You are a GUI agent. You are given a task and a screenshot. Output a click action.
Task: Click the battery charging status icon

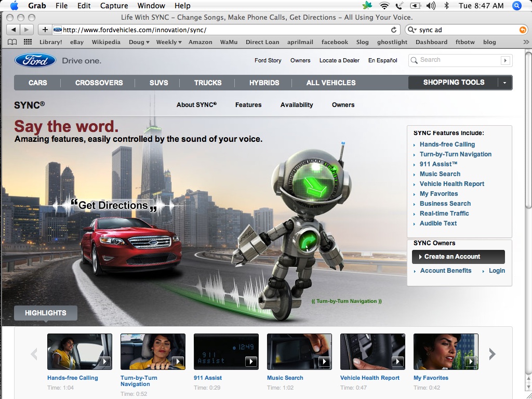click(x=415, y=5)
